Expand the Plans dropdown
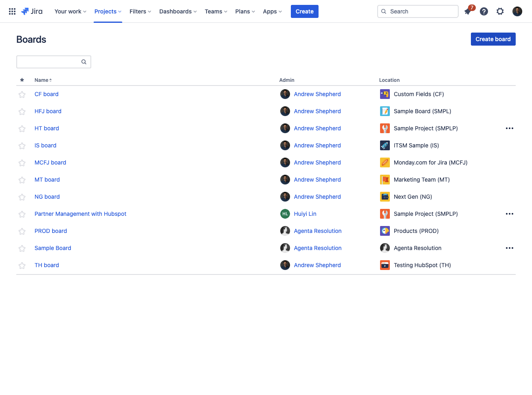Screen dimensions: 532x395 tap(245, 11)
